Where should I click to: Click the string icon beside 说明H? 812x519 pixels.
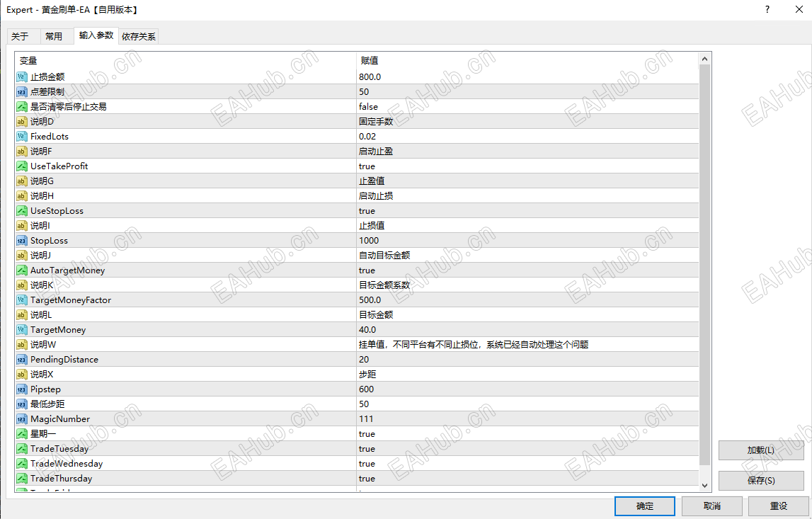pos(22,196)
